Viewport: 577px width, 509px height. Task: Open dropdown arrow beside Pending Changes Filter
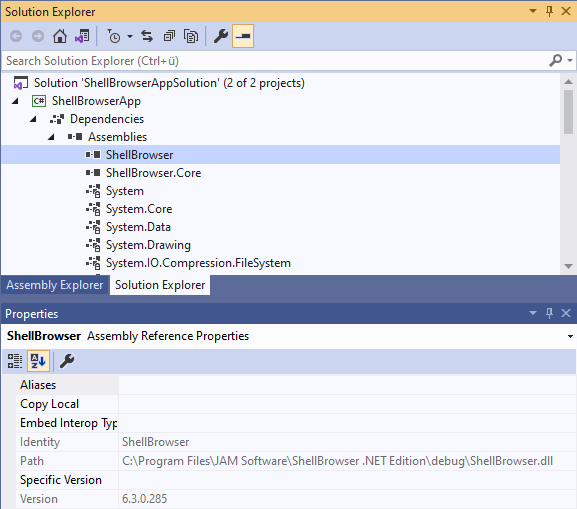(130, 36)
